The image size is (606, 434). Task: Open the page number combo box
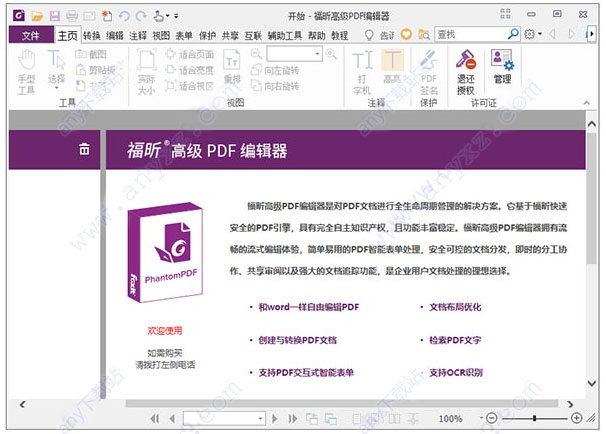coord(224,419)
